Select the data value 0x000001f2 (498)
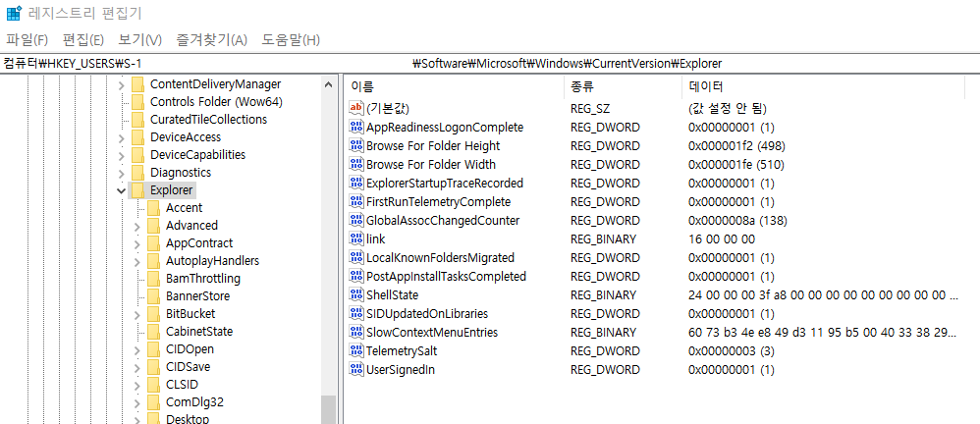This screenshot has height=424, width=980. (736, 146)
